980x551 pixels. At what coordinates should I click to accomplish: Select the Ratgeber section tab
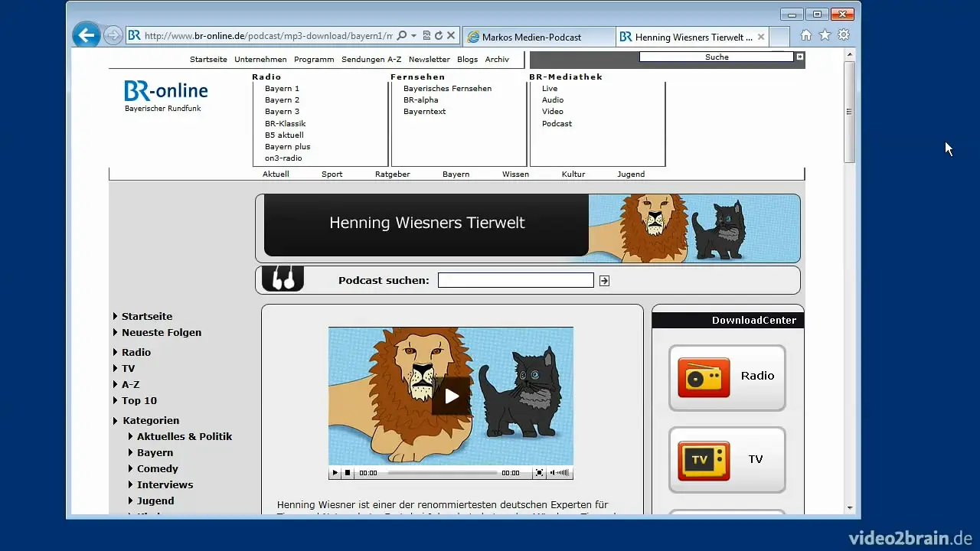coord(393,174)
